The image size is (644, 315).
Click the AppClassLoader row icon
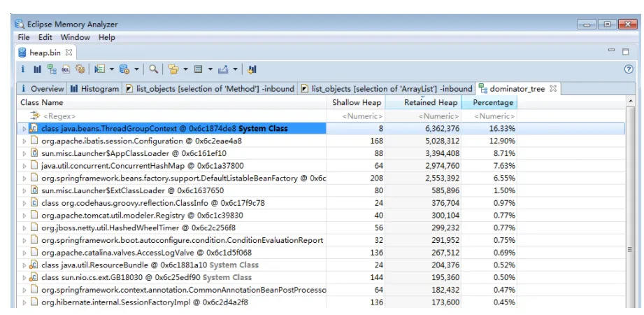pos(35,153)
